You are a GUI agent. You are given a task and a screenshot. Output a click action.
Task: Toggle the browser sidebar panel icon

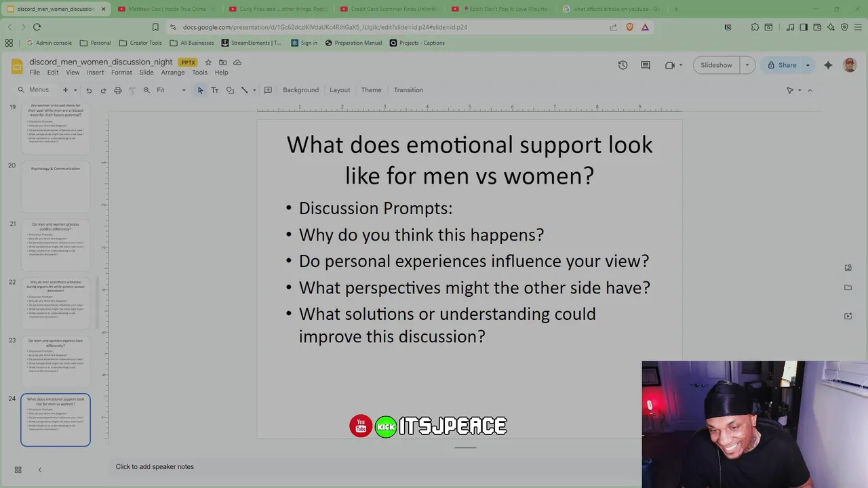point(804,27)
